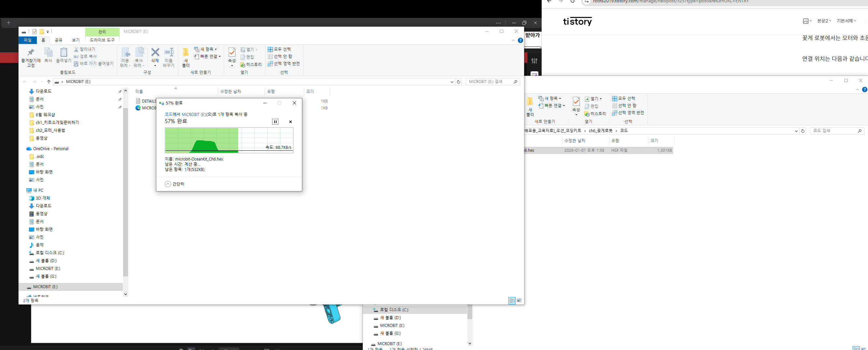Switch to details view in status bar
This screenshot has height=350, width=868.
tap(512, 301)
